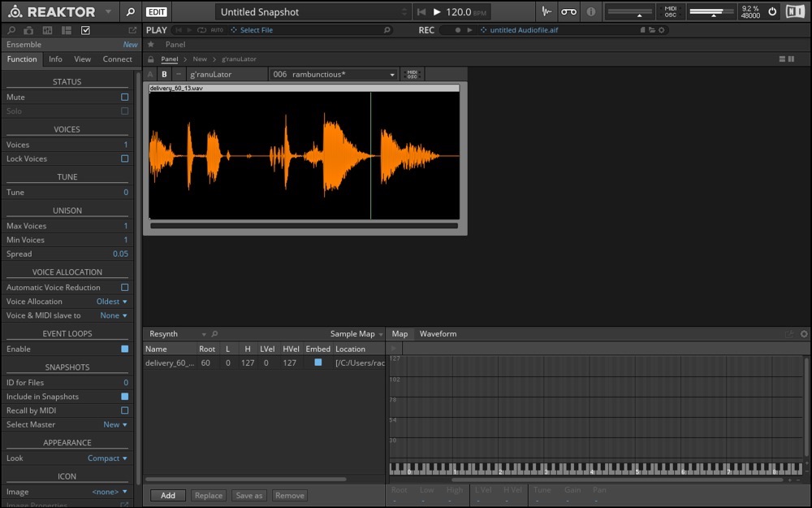The image size is (812, 508).
Task: Click the minimize dash button on g'ranuLator
Action: (179, 74)
